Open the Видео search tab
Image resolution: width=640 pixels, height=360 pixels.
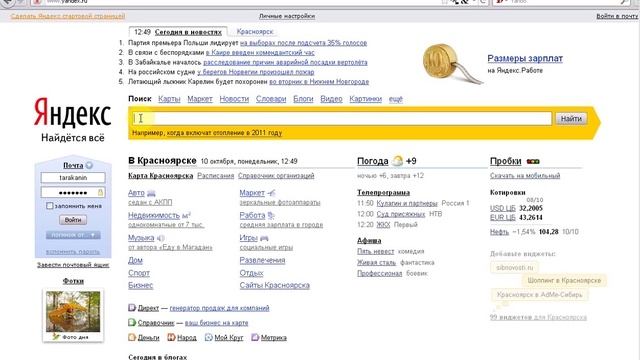tap(331, 99)
